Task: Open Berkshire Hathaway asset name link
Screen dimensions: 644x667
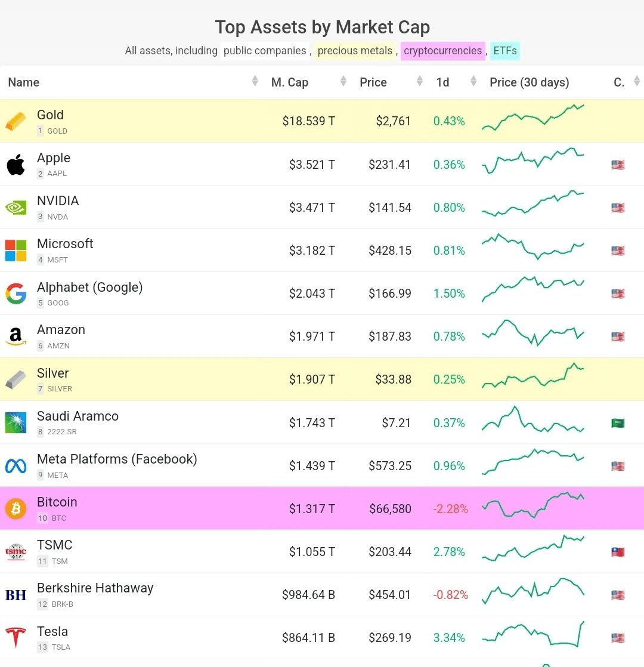Action: pos(95,588)
